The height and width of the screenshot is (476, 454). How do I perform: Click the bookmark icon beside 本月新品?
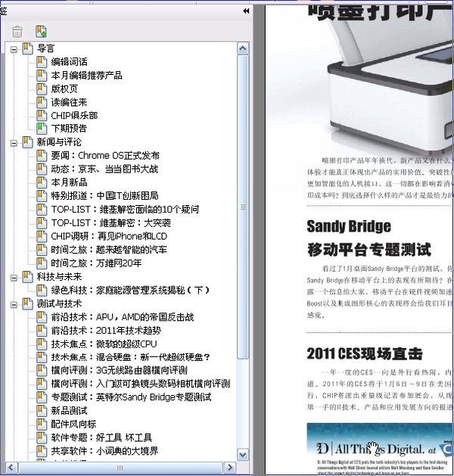point(42,182)
